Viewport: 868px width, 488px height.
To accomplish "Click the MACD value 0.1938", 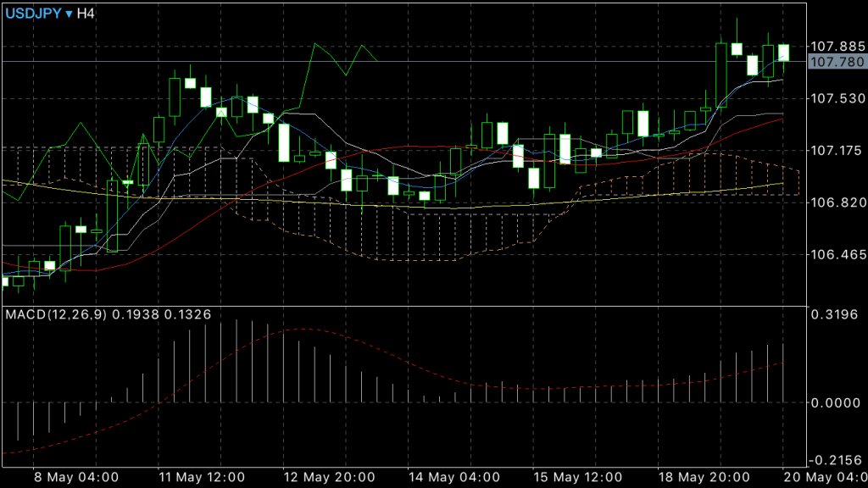I will point(136,315).
